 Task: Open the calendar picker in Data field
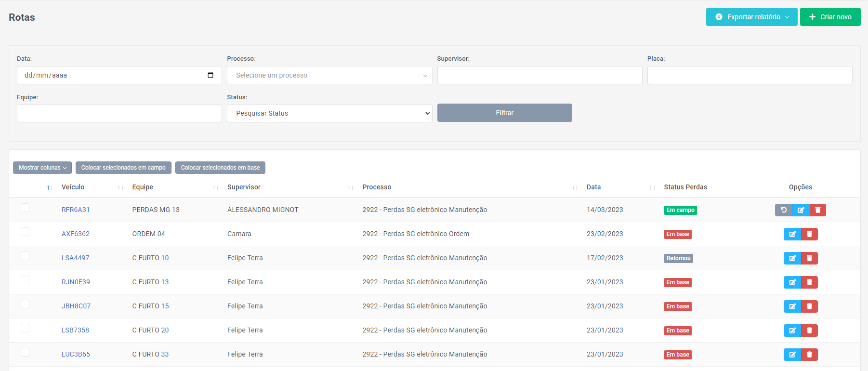click(x=210, y=75)
